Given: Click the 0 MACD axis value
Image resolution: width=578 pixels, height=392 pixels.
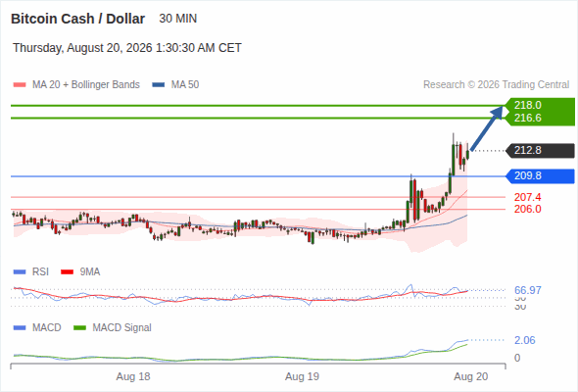Looking at the screenshot, I should [517, 358].
